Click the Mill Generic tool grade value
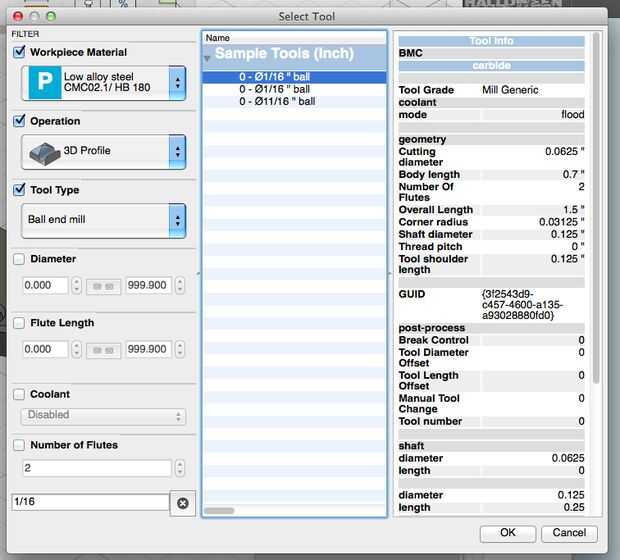Viewport: 620px width, 560px height. (x=510, y=90)
